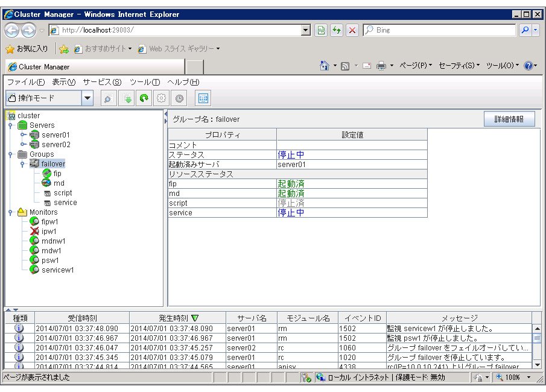Open the 操作モード mode dropdown

pos(87,98)
